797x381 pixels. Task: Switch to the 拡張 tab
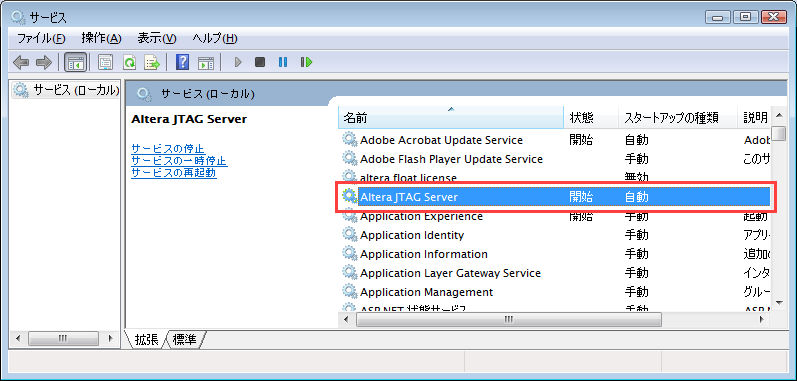click(146, 340)
